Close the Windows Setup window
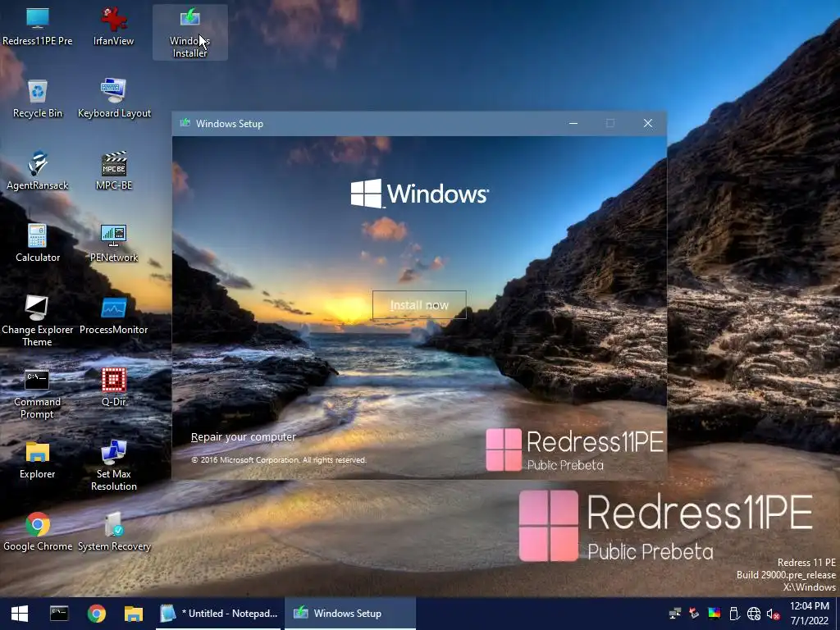This screenshot has height=630, width=840. click(x=648, y=123)
